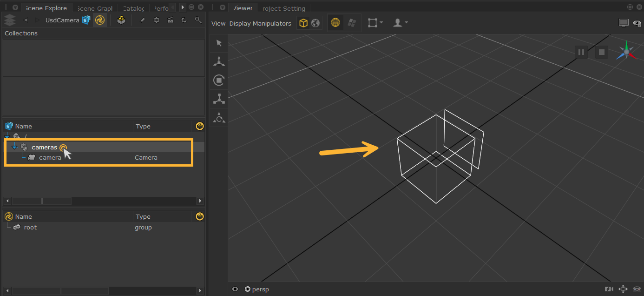This screenshot has width=644, height=296.
Task: Select the camera item in tree
Action: click(50, 157)
